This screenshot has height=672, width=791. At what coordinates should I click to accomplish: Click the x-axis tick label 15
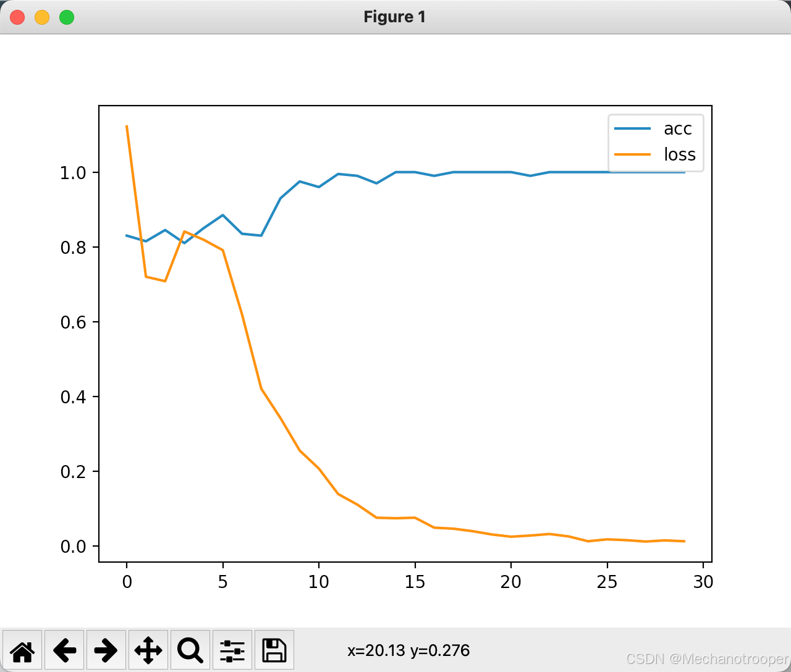tap(415, 582)
